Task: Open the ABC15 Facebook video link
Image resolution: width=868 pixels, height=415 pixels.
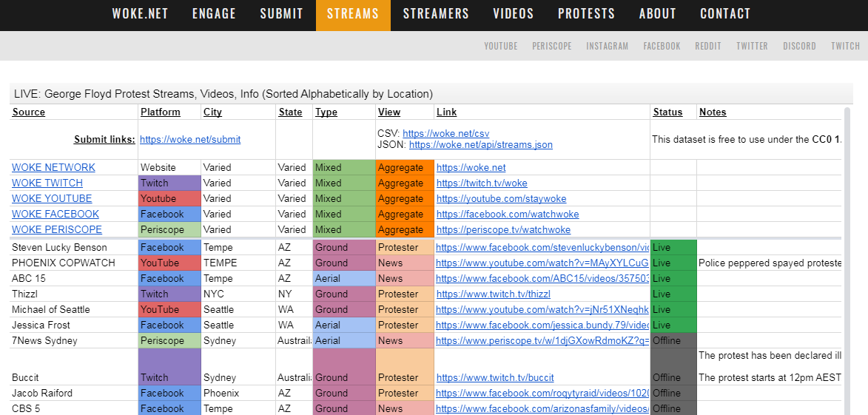Action: tap(542, 278)
